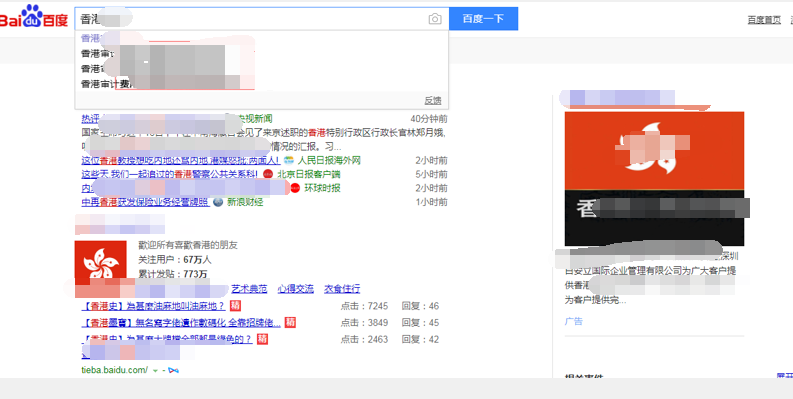
Task: Open the 百度首页 link
Action: point(764,20)
